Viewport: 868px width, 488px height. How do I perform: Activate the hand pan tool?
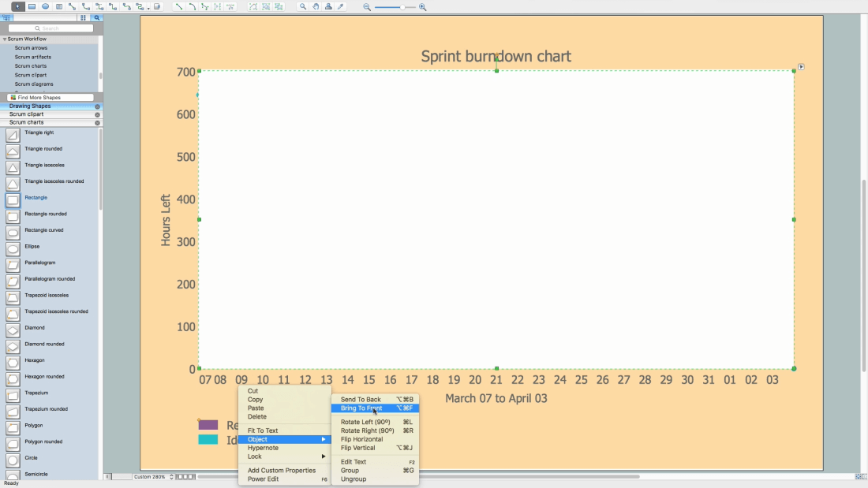pyautogui.click(x=316, y=6)
